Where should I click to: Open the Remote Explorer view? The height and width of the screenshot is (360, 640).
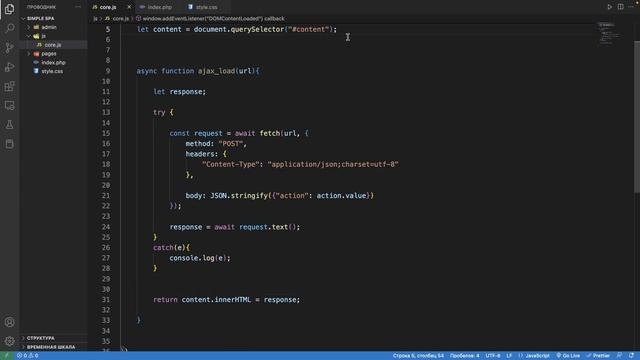[x=9, y=105]
